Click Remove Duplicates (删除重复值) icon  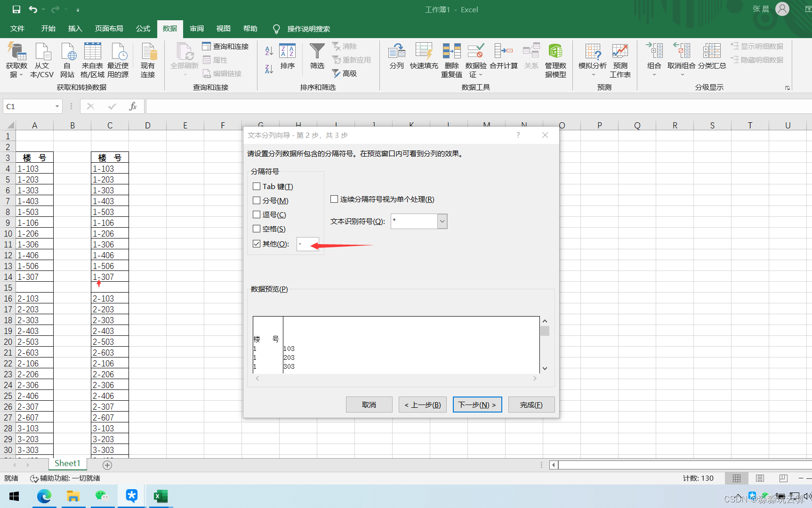coord(451,60)
